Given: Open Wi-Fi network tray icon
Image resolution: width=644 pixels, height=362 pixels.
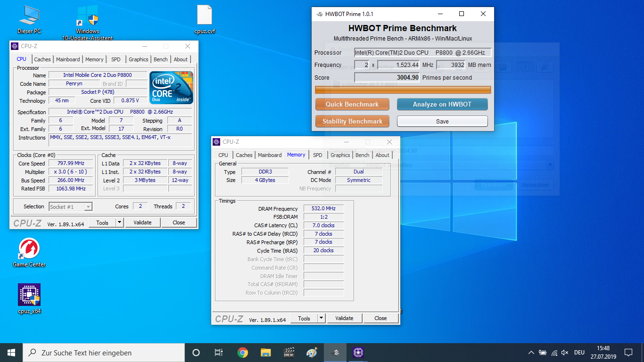Looking at the screenshot, I should coord(554,353).
